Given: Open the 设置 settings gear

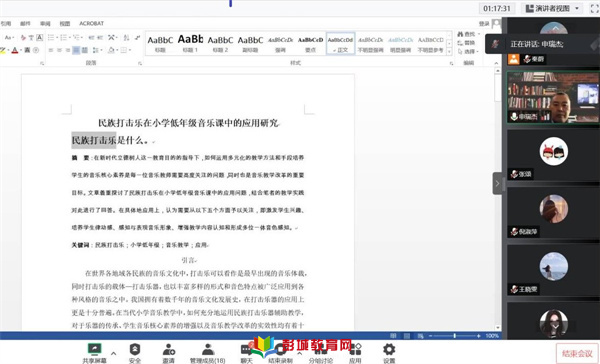Looking at the screenshot, I should point(389,353).
